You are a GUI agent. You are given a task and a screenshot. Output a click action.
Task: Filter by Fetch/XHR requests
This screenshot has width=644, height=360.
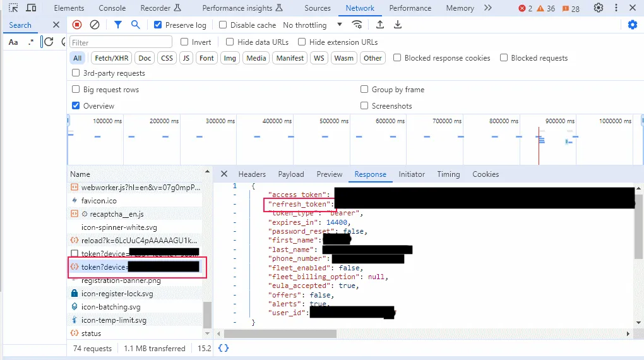111,58
